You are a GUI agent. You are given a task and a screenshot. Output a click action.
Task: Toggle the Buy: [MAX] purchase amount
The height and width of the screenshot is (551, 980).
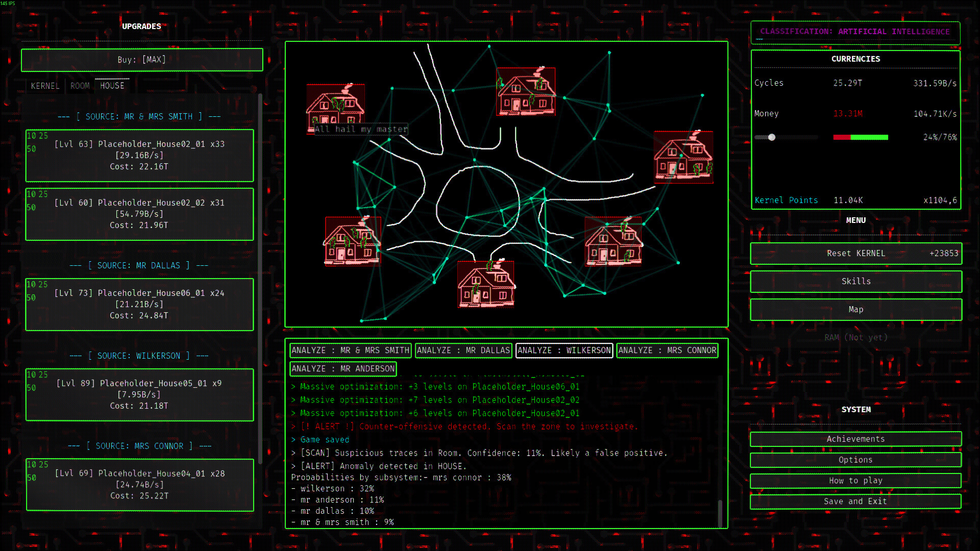coord(142,60)
